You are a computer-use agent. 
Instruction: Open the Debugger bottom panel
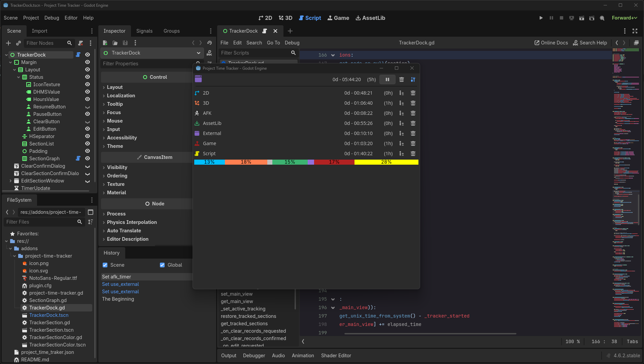tap(254, 356)
